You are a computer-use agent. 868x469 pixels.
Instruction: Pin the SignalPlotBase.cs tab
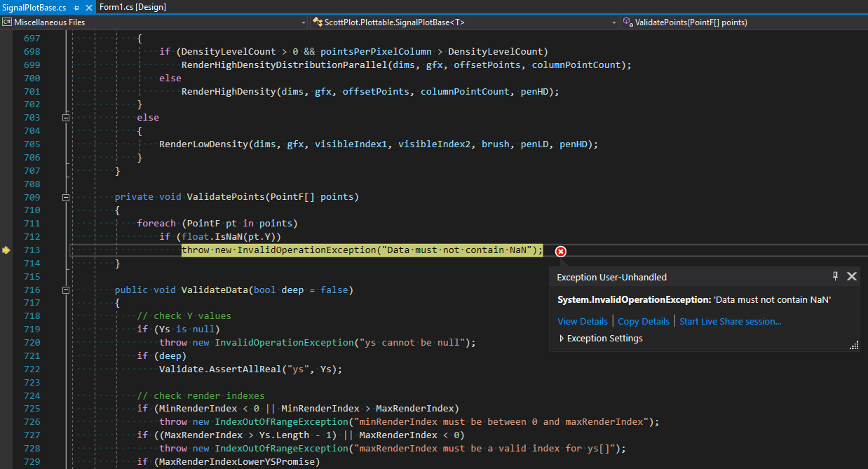(76, 7)
